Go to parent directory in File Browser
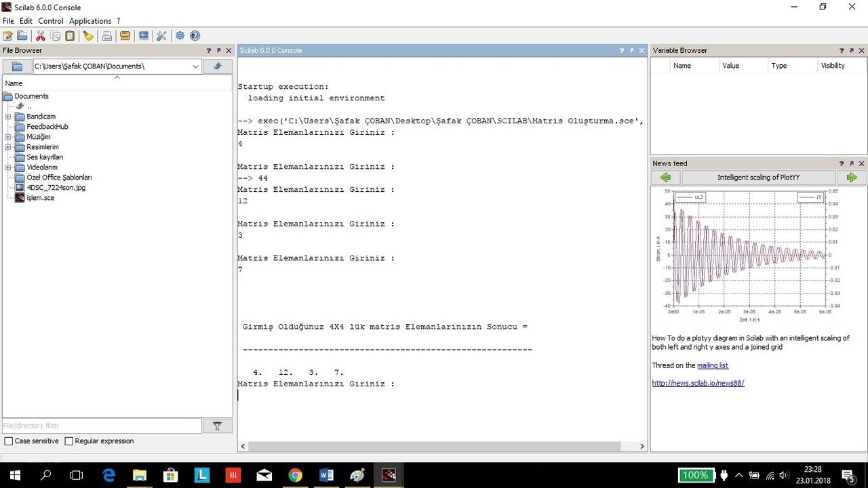Screen dimensions: 868x488 click(218, 66)
